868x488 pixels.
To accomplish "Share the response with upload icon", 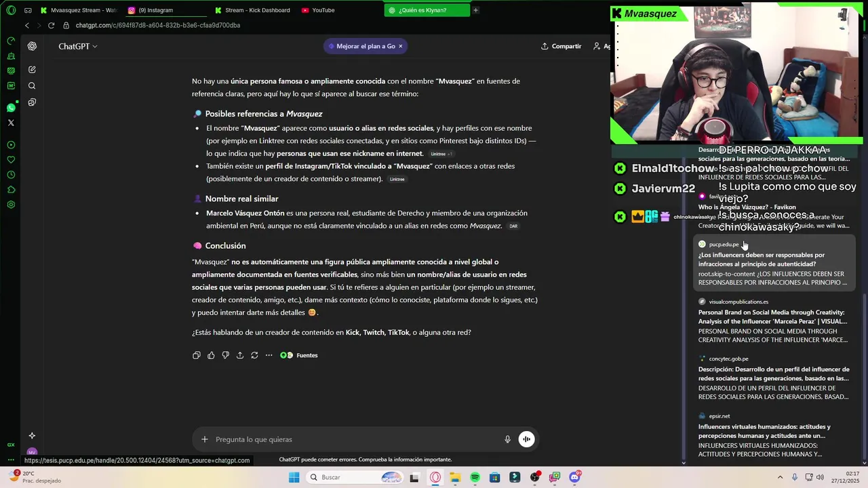I will [x=240, y=355].
